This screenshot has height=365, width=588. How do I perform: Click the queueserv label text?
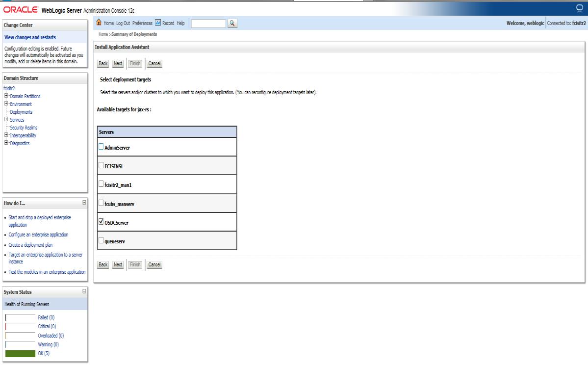tap(115, 241)
